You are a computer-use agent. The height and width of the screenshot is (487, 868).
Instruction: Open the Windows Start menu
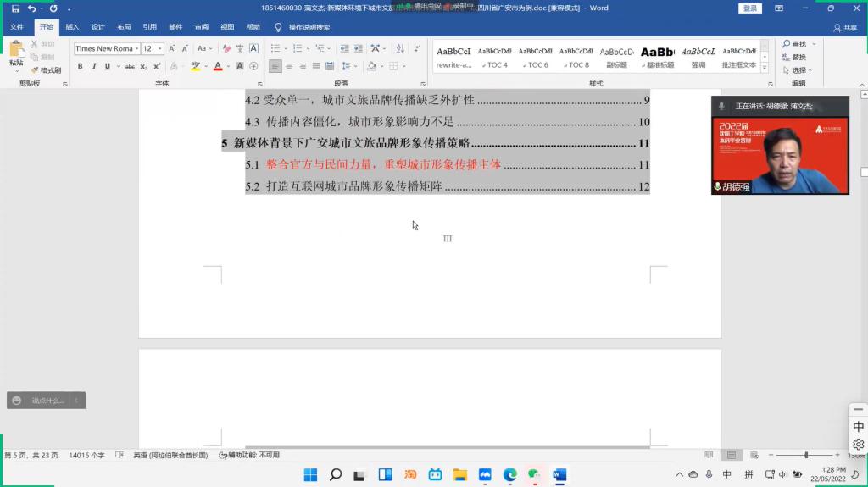(310, 475)
